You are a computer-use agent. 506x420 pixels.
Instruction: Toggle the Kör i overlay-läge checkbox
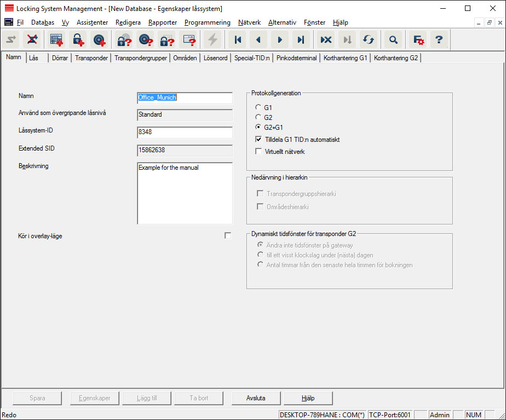[x=228, y=235]
